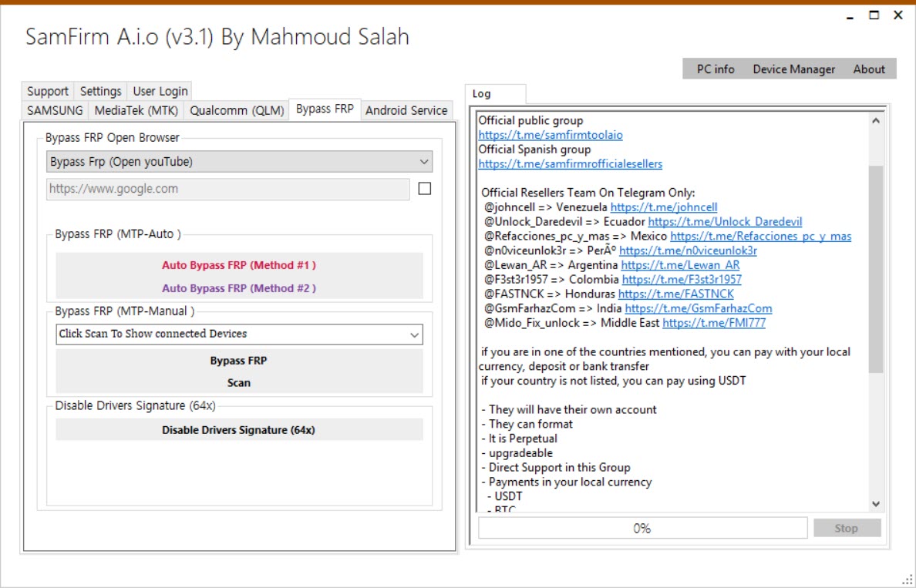
Task: Open the n0viceunlok3r link
Action: (689, 250)
